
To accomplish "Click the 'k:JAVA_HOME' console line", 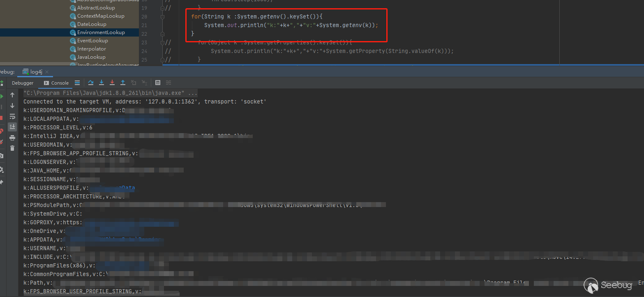I will tap(104, 170).
